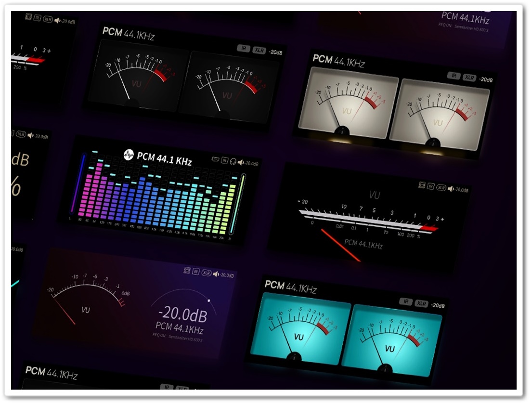Click the IR badge on the cream dual VU screen
Image resolution: width=532 pixels, height=405 pixels.
(x=454, y=75)
